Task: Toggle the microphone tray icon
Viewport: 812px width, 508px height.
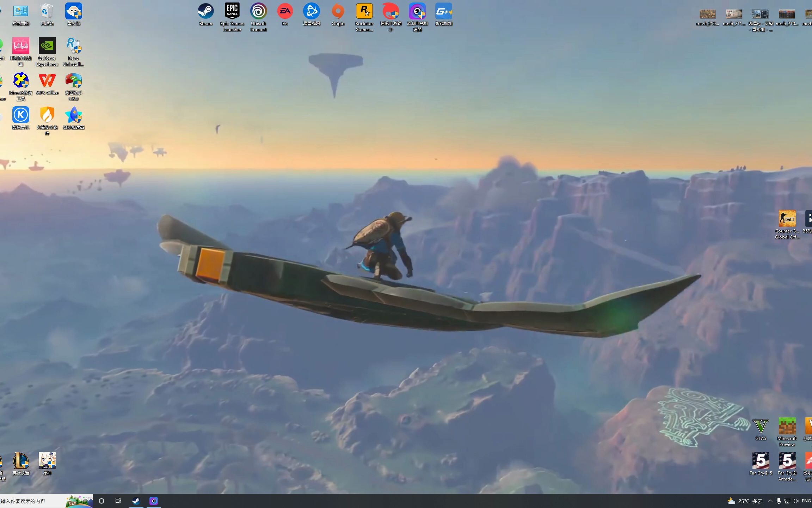Action: 779,501
